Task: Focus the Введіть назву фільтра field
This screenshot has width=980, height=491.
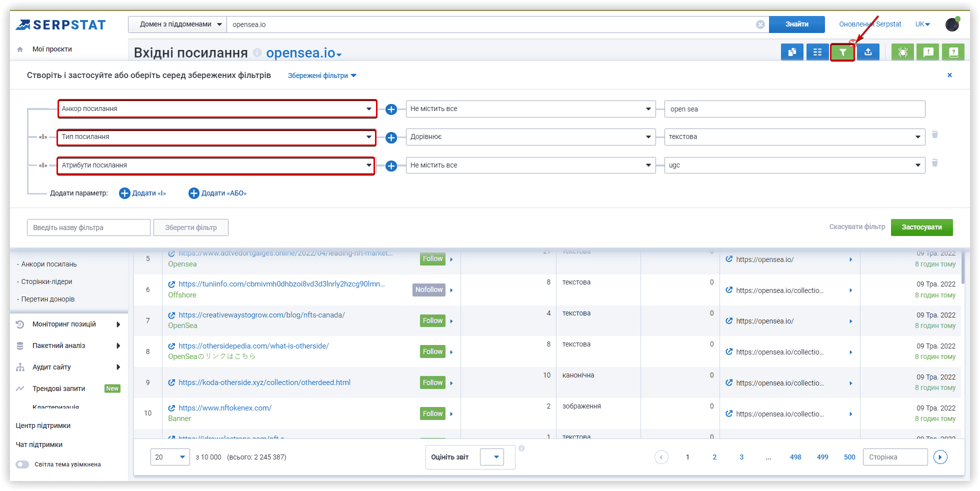Action: click(88, 227)
